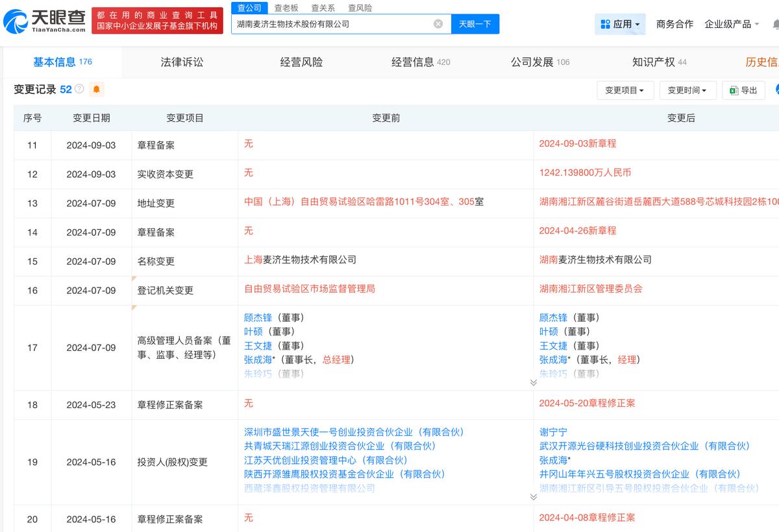Click the 天眼一下 search button

pyautogui.click(x=475, y=24)
